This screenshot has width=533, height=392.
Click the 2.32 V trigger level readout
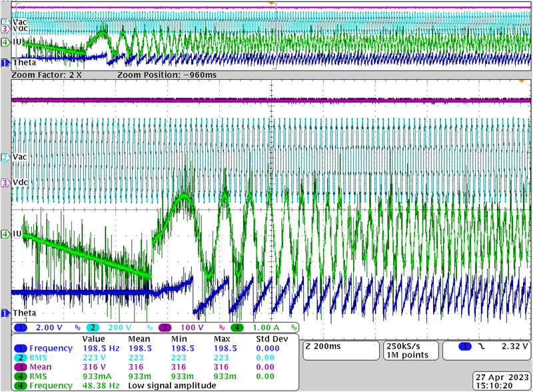[515, 347]
